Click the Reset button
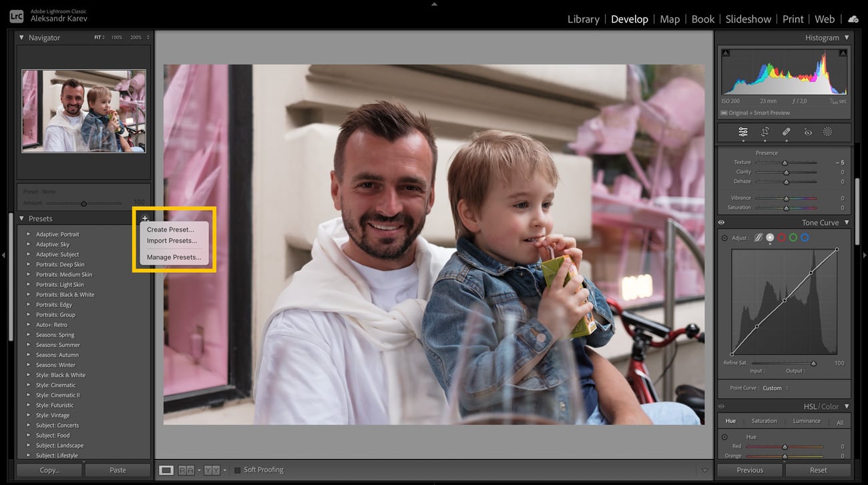This screenshot has height=485, width=868. tap(819, 470)
